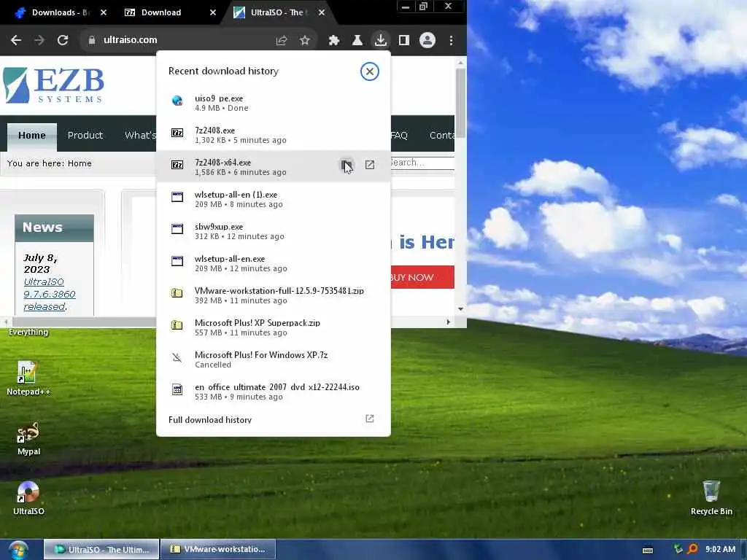
Task: Bookmark this page with the star icon
Action: 305,41
